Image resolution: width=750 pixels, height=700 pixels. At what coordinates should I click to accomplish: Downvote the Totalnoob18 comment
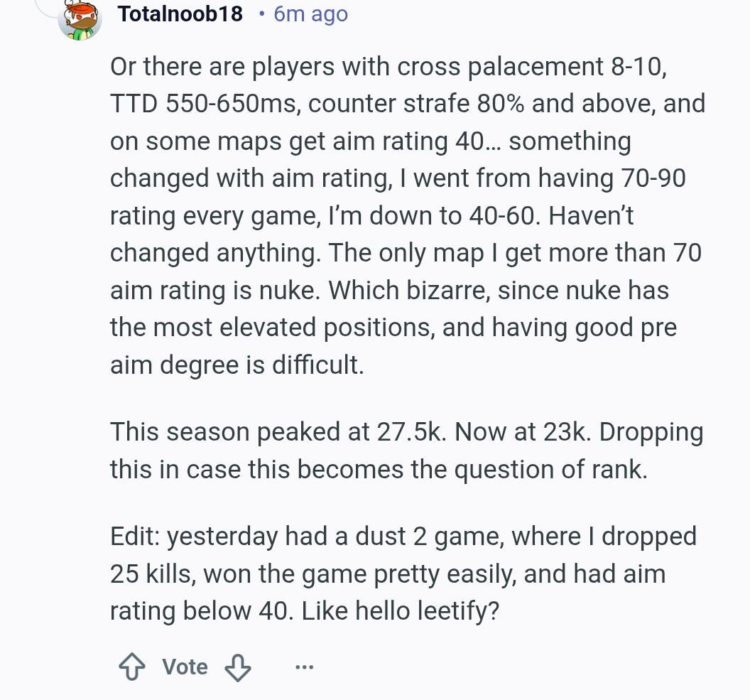click(x=238, y=667)
